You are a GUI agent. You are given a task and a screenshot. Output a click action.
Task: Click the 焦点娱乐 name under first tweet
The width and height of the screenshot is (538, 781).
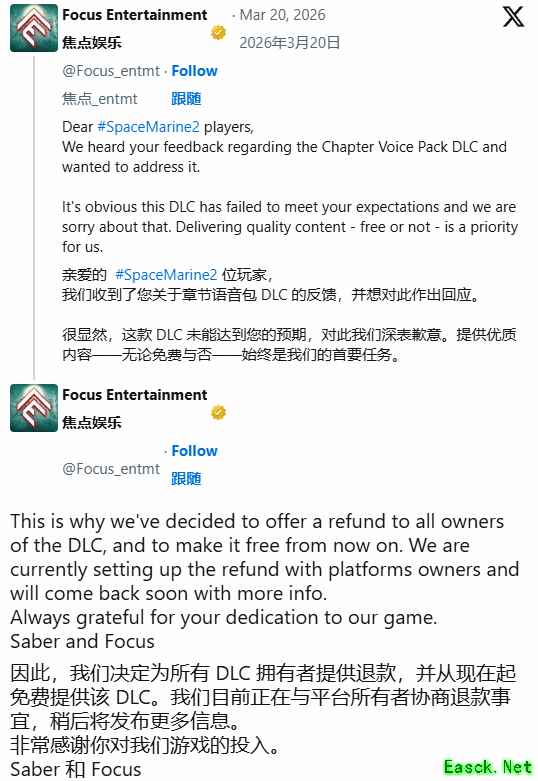pos(92,43)
